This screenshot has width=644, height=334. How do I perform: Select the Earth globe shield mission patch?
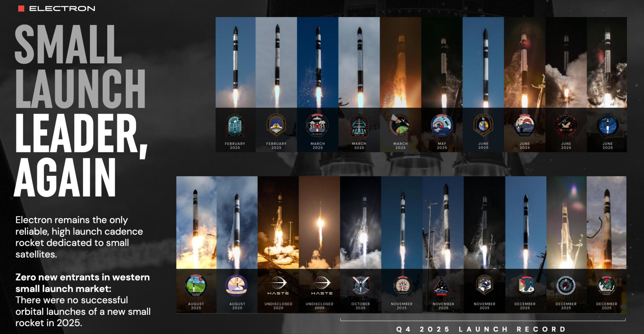(483, 125)
